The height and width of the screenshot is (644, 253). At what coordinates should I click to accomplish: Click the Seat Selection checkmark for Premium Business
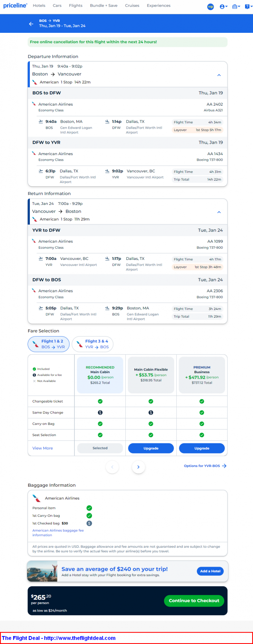[x=202, y=435]
